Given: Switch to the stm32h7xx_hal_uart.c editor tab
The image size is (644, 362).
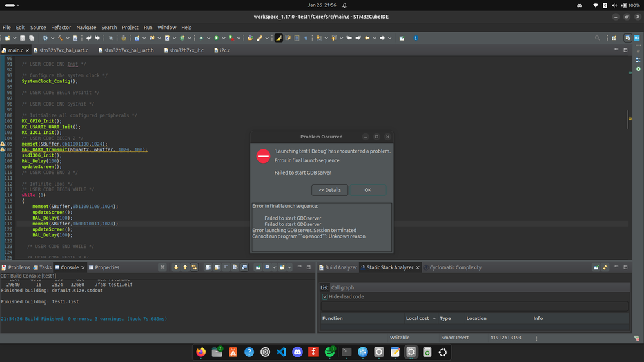Looking at the screenshot, I should [61, 50].
